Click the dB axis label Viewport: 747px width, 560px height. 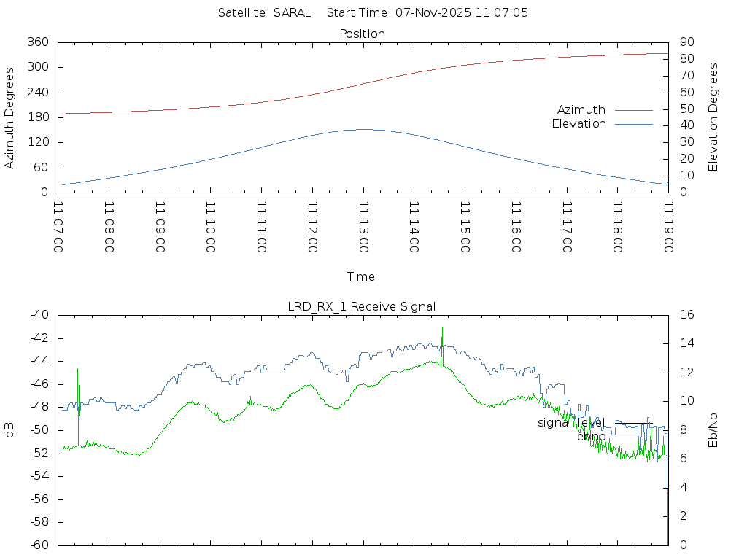[9, 430]
